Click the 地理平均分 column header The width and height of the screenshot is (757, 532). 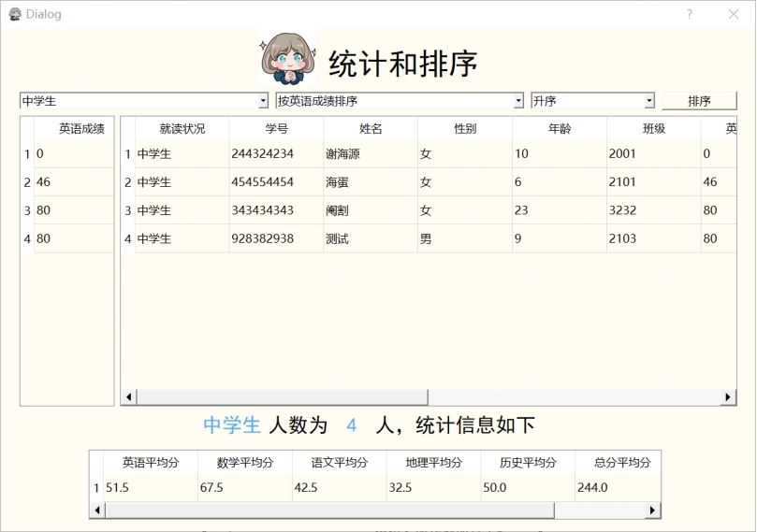point(433,463)
